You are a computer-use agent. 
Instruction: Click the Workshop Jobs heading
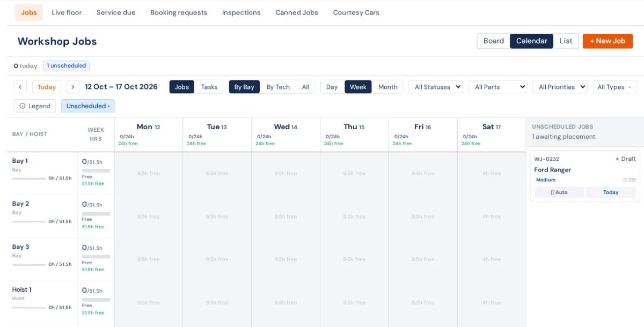(x=57, y=41)
